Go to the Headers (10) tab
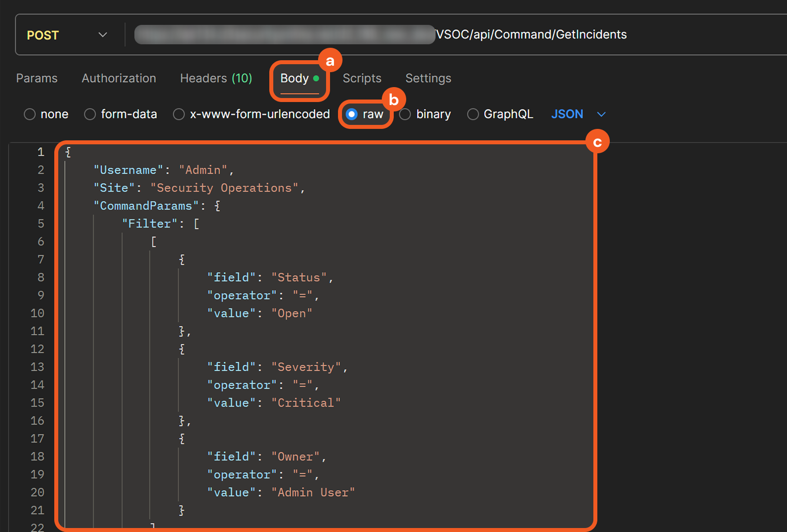The image size is (787, 532). point(216,78)
